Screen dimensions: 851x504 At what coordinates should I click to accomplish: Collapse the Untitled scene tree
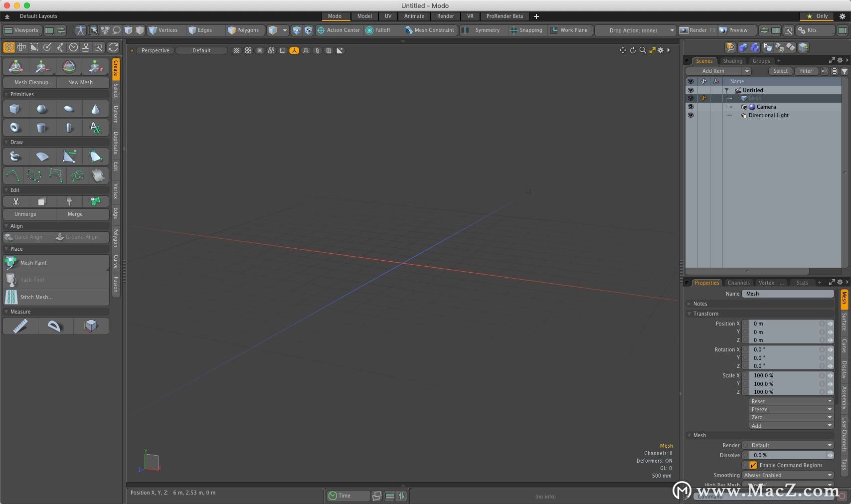tap(726, 90)
